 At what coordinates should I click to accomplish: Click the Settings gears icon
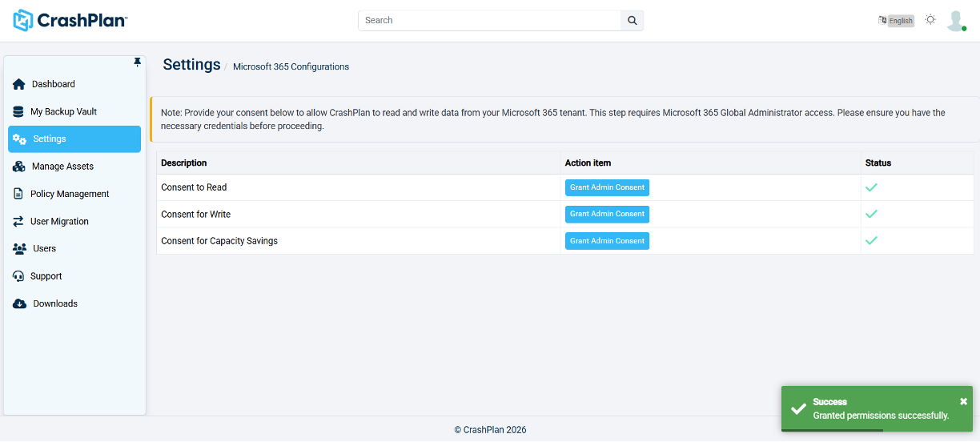pyautogui.click(x=20, y=139)
